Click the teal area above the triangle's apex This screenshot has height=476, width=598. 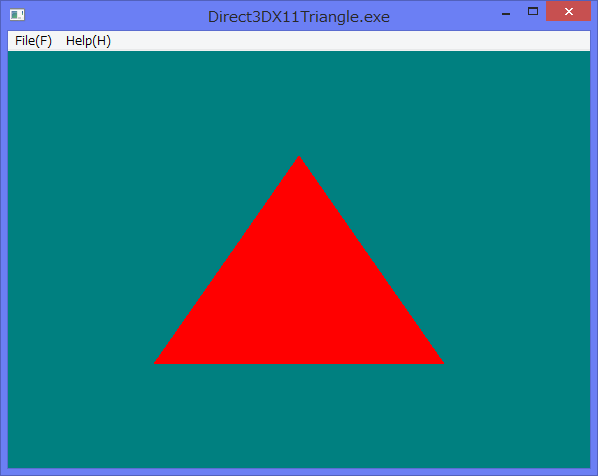299,103
